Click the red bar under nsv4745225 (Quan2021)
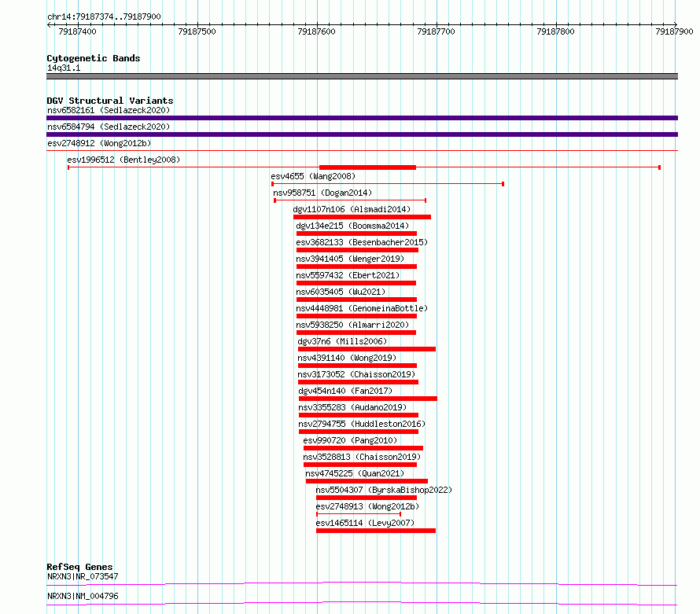Screen dimensions: 700x614 coord(367,481)
